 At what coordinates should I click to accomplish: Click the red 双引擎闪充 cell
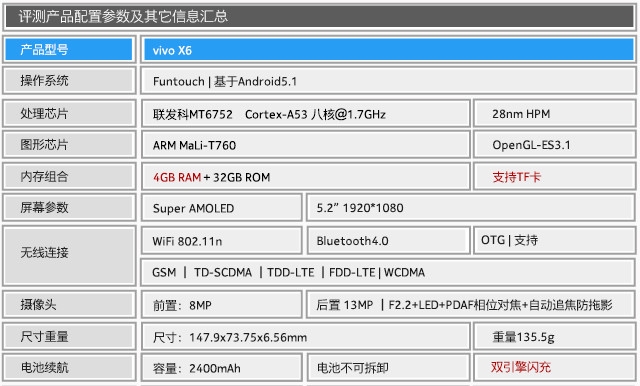(554, 368)
